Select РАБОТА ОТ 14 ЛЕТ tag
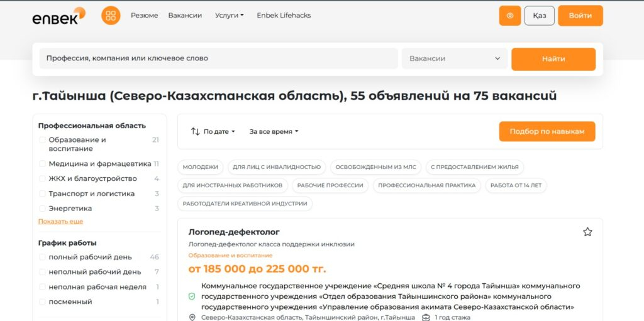This screenshot has width=644, height=321. tap(516, 185)
